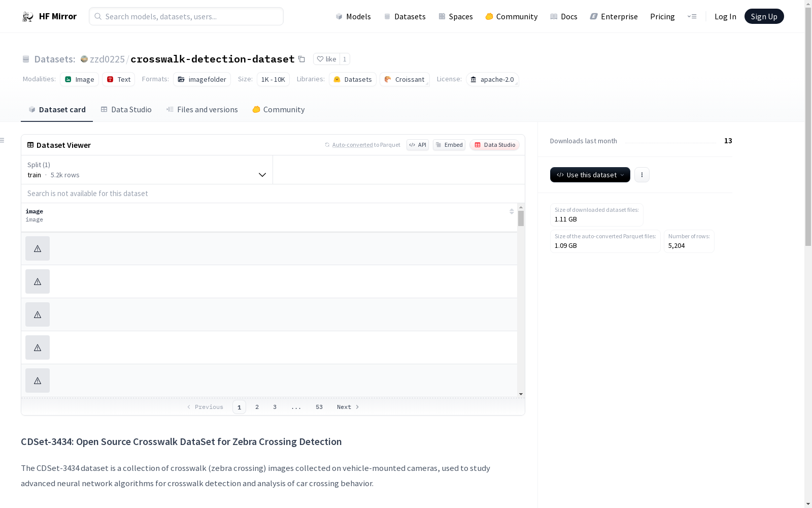
Task: Open the navigation overflow menu icon
Action: pos(692,16)
